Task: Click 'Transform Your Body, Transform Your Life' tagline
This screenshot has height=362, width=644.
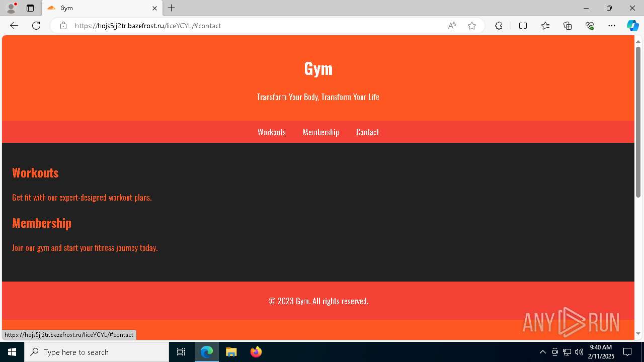Action: [x=318, y=97]
